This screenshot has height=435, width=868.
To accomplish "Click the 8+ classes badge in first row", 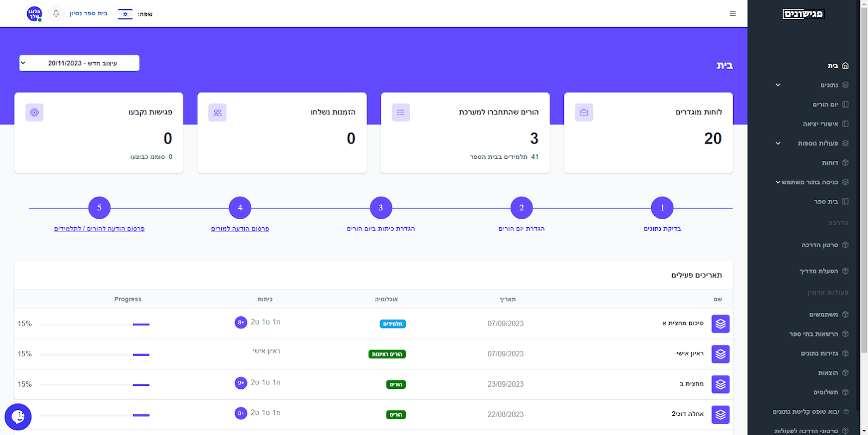I will (240, 322).
